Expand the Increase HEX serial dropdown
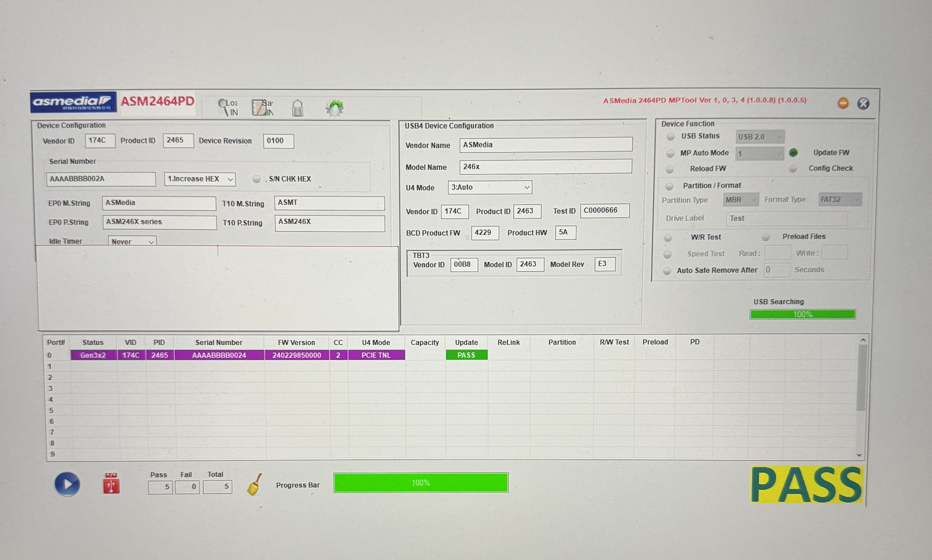 [x=200, y=179]
